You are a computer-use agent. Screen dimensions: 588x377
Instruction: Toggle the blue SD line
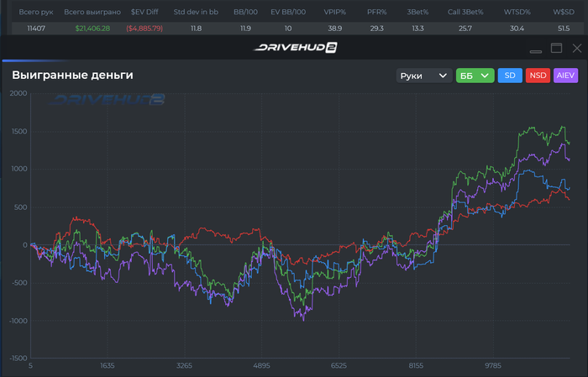point(509,76)
